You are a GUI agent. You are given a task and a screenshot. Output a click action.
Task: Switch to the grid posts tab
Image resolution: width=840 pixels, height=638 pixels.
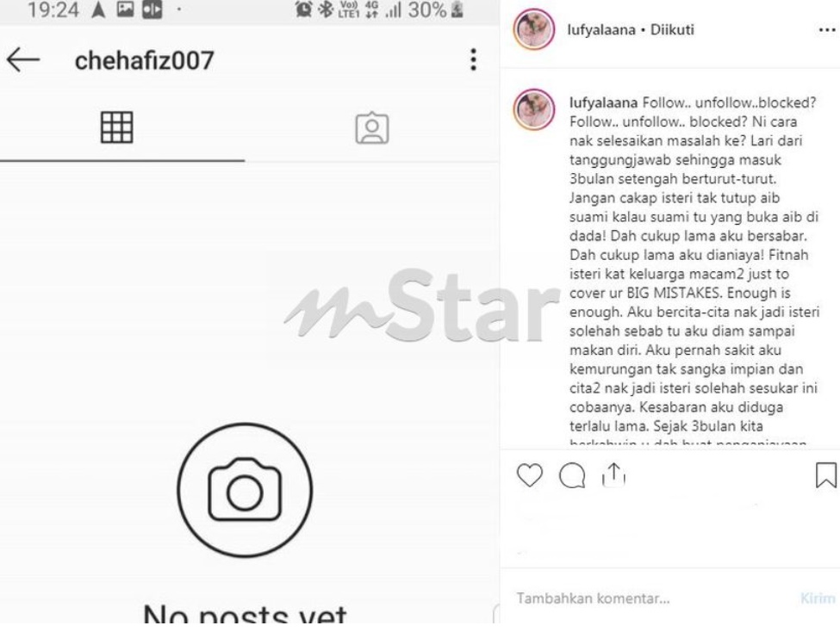[117, 127]
